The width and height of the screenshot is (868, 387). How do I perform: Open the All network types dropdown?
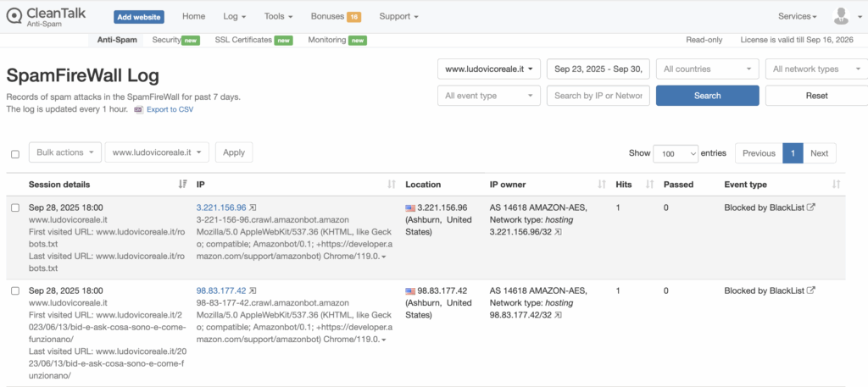point(816,69)
